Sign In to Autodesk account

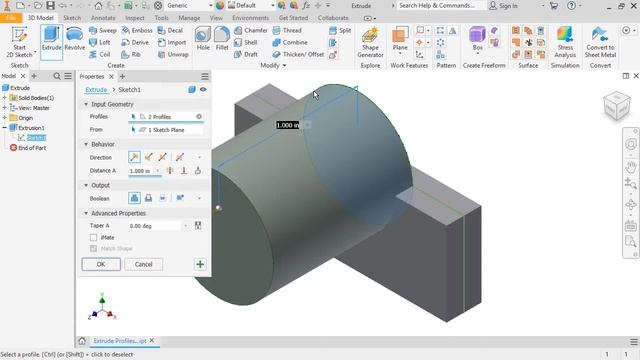(504, 6)
